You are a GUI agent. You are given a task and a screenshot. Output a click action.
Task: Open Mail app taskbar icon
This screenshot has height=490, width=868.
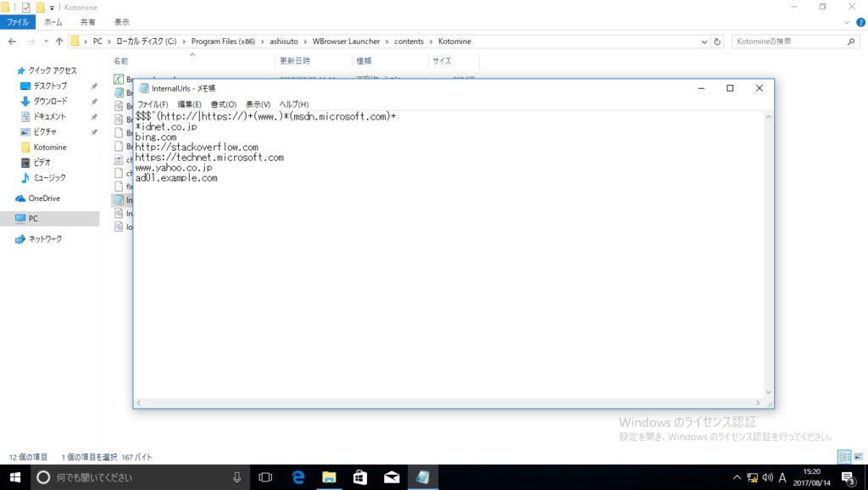click(x=392, y=477)
